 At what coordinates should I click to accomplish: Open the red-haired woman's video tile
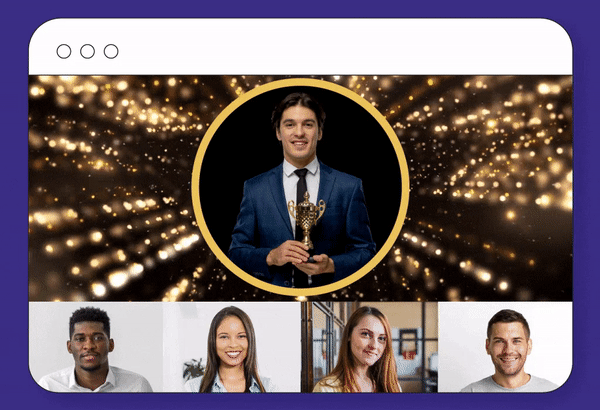click(x=369, y=347)
